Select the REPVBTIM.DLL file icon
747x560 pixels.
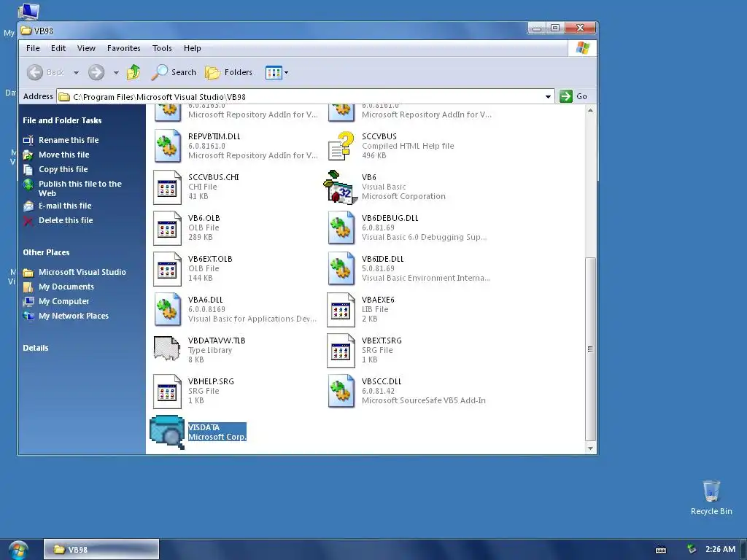pos(167,146)
